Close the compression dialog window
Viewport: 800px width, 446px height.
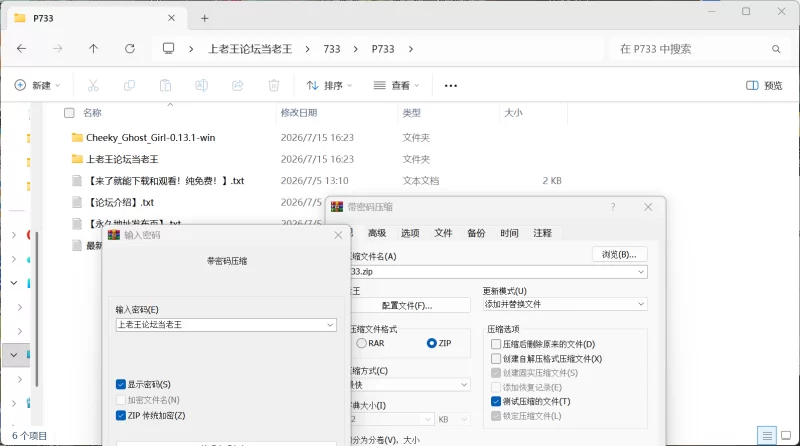tap(648, 207)
